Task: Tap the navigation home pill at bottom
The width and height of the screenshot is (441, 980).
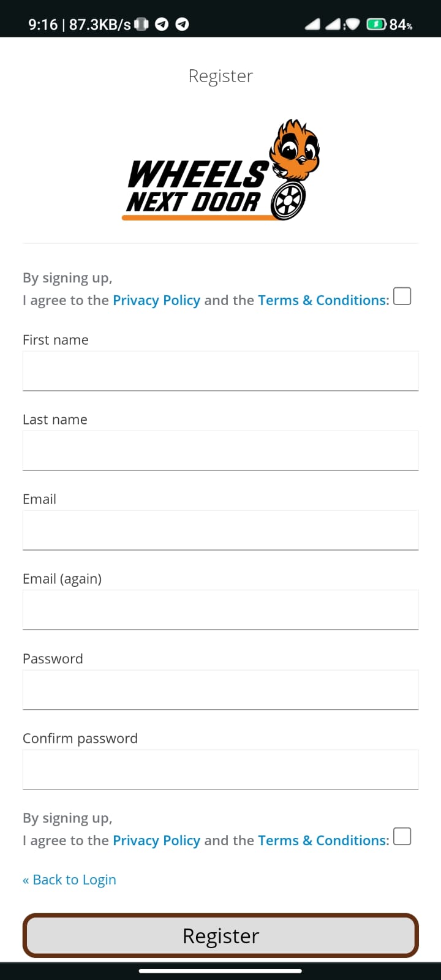Action: pyautogui.click(x=221, y=971)
